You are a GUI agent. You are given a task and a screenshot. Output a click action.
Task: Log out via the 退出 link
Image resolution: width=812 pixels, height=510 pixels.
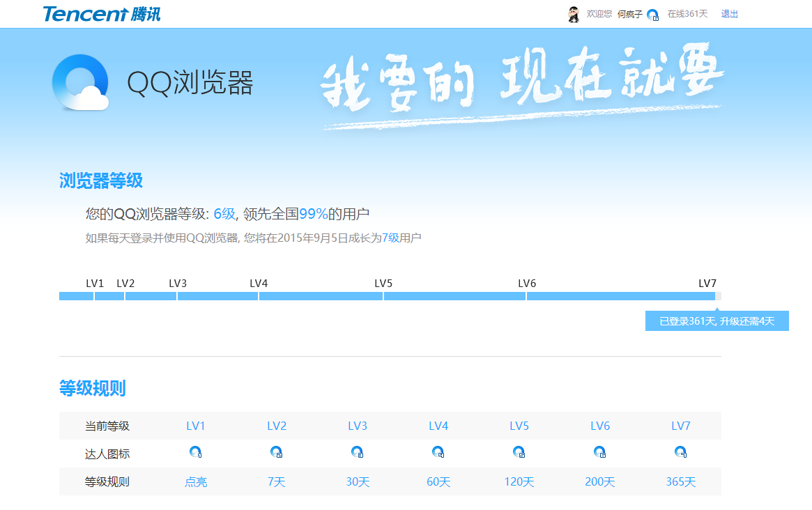(729, 14)
